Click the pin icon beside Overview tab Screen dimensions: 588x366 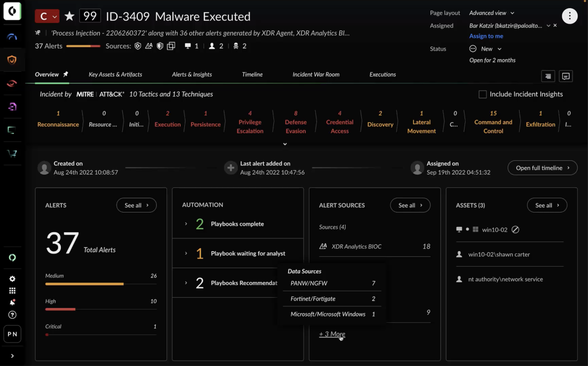click(x=65, y=74)
